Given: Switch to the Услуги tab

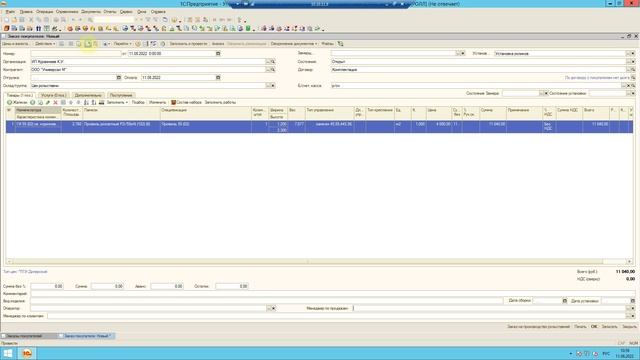Looking at the screenshot, I should 54,95.
